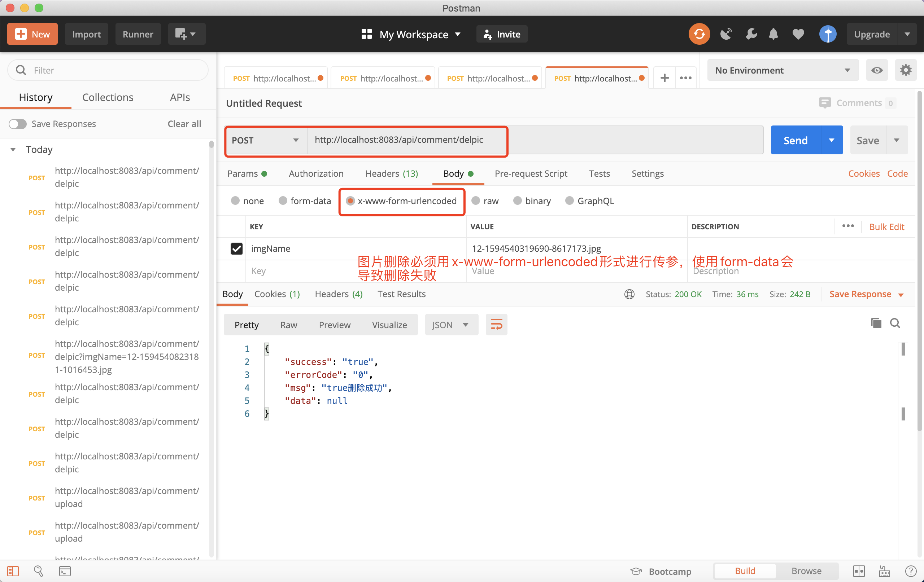Click the manage environments gear icon
This screenshot has height=582, width=924.
(906, 70)
